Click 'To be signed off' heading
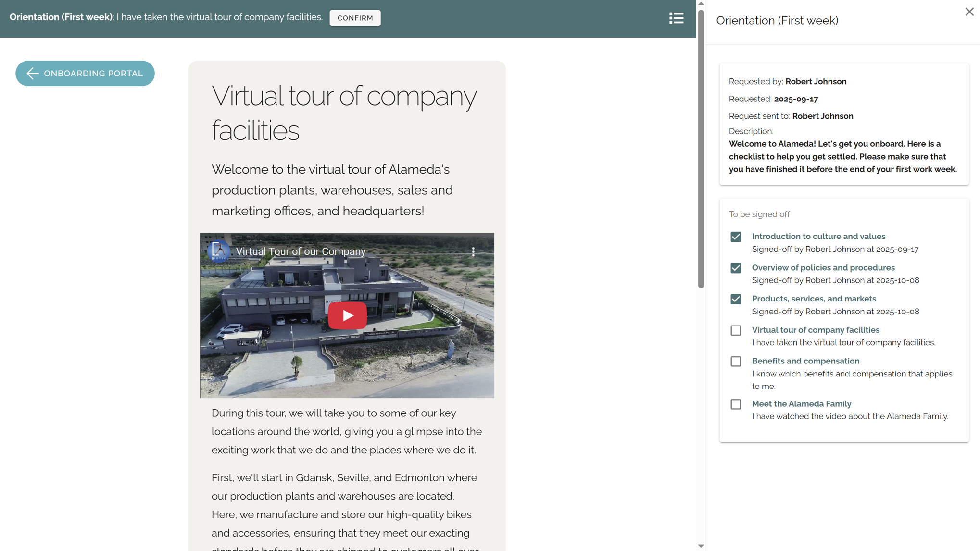The height and width of the screenshot is (551, 980). click(759, 214)
